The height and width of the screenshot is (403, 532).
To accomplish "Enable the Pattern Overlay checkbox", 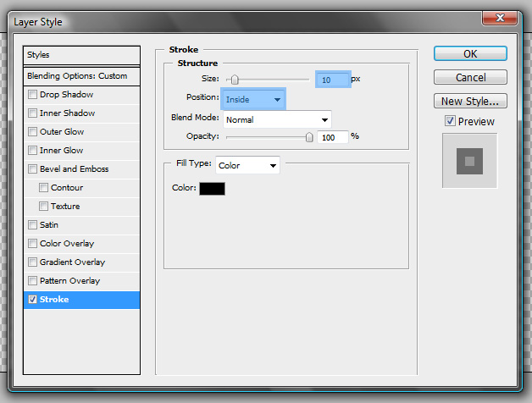I will click(32, 281).
